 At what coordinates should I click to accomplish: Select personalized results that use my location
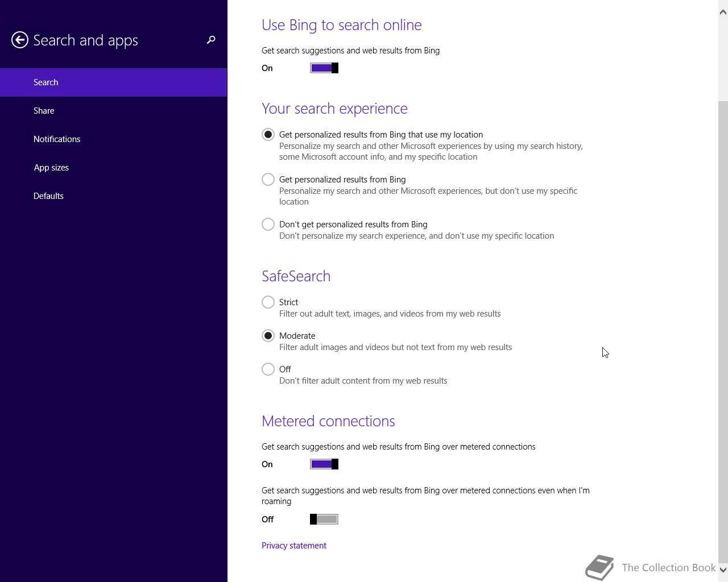click(x=268, y=135)
